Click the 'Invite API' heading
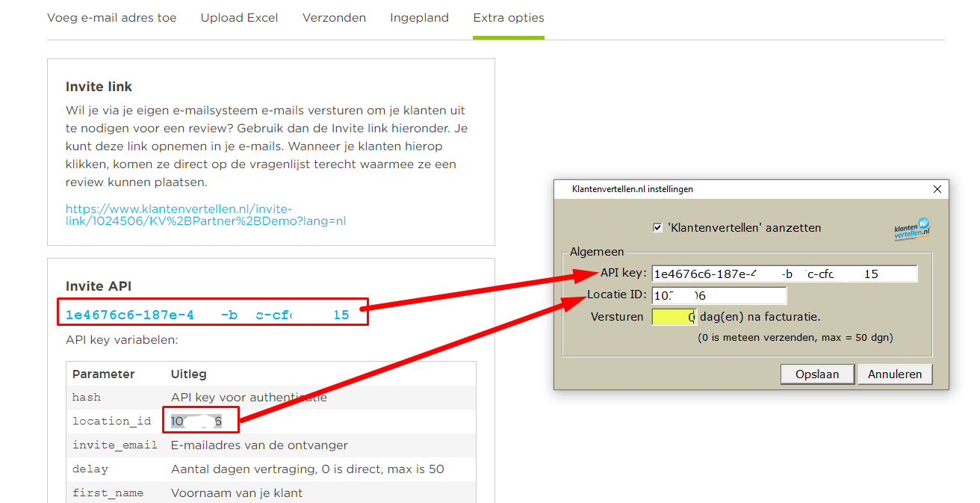The height and width of the screenshot is (503, 980). coord(99,286)
